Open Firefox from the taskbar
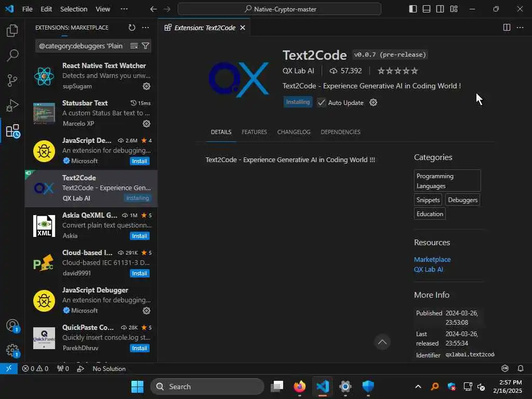Image resolution: width=532 pixels, height=399 pixels. [300, 387]
